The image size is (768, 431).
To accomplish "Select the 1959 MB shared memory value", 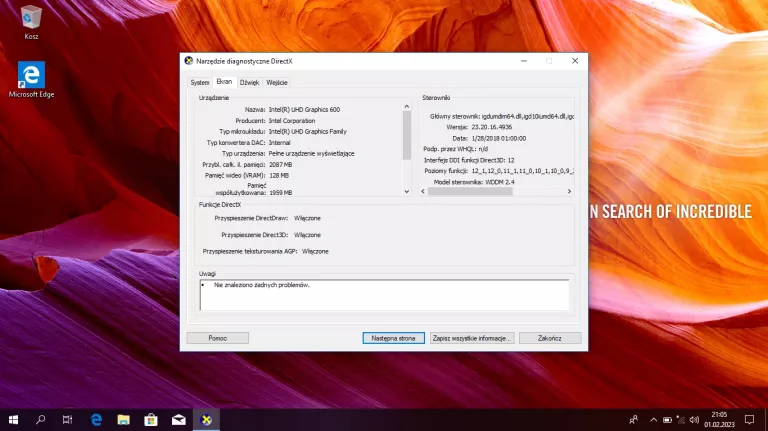I will pos(281,193).
